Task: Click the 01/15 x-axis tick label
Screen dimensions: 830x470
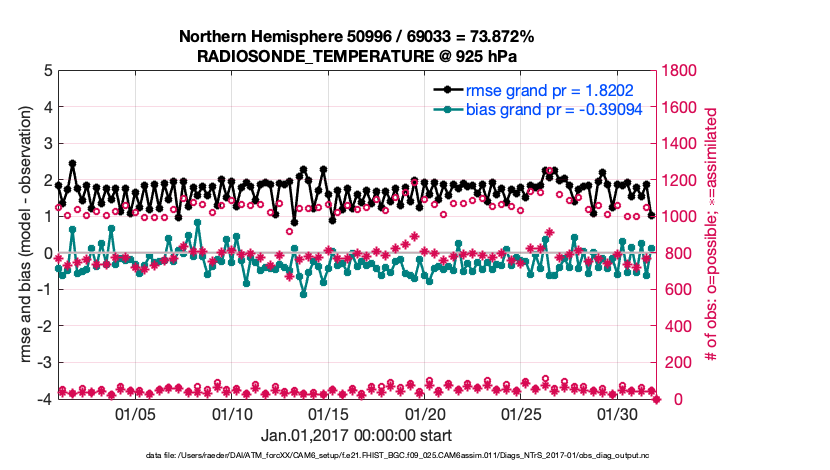Action: click(328, 414)
